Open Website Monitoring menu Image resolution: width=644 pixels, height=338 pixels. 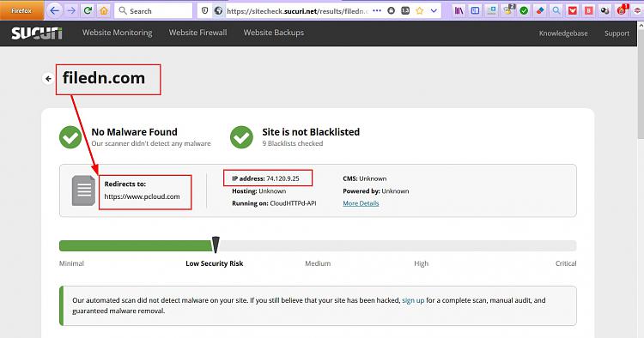click(117, 33)
